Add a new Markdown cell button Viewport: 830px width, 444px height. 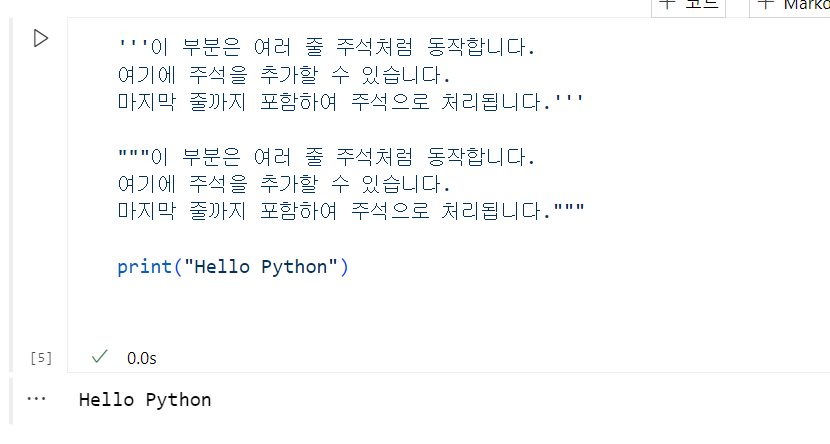tap(790, 6)
